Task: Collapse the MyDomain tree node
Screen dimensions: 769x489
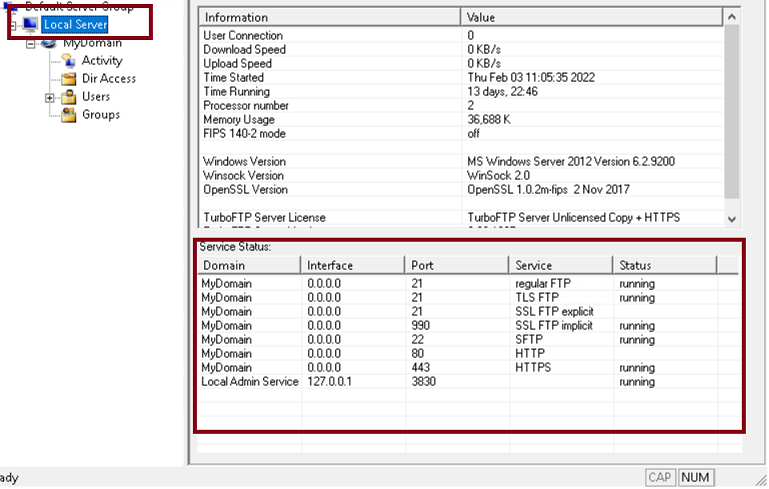Action: pyautogui.click(x=31, y=44)
